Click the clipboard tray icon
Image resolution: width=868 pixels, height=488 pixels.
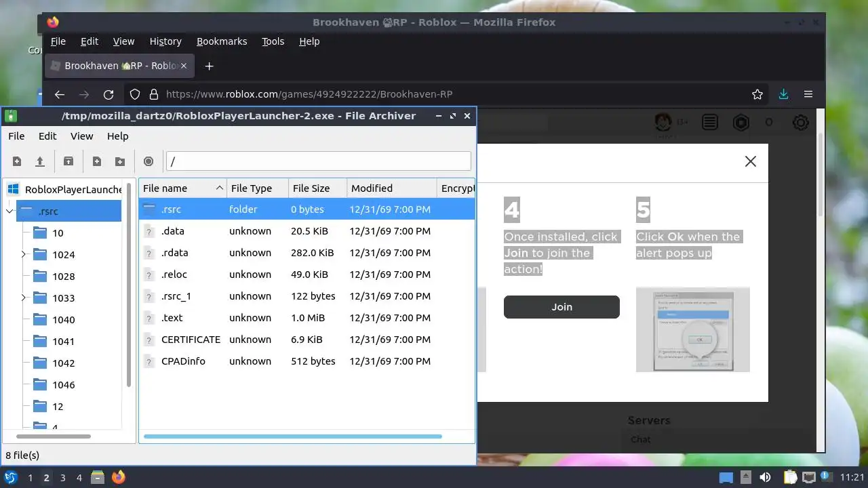pyautogui.click(x=790, y=477)
